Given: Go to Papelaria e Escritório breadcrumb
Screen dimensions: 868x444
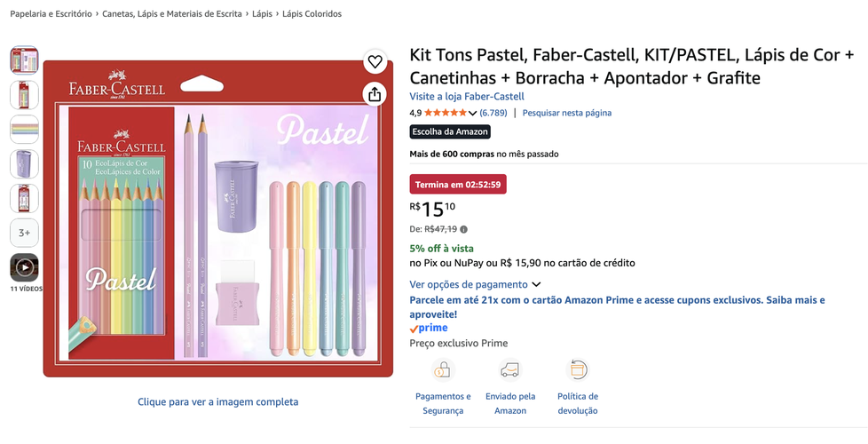Looking at the screenshot, I should coord(51,14).
